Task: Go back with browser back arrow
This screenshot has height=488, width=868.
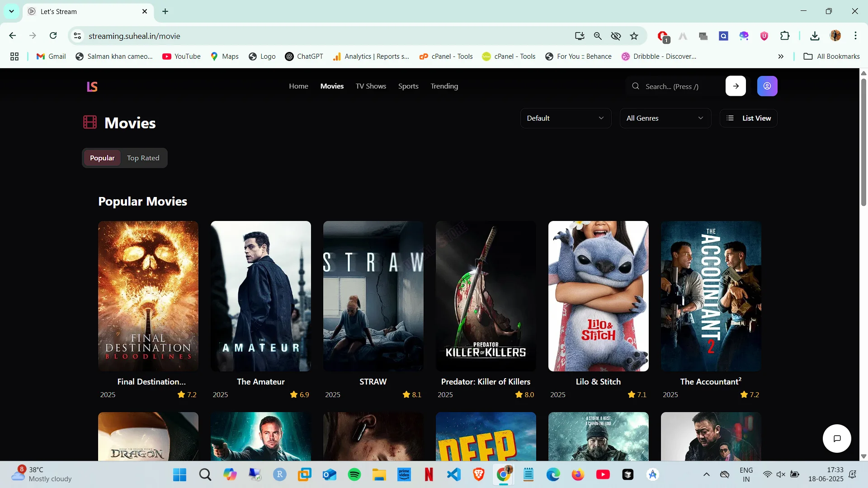Action: (13, 36)
